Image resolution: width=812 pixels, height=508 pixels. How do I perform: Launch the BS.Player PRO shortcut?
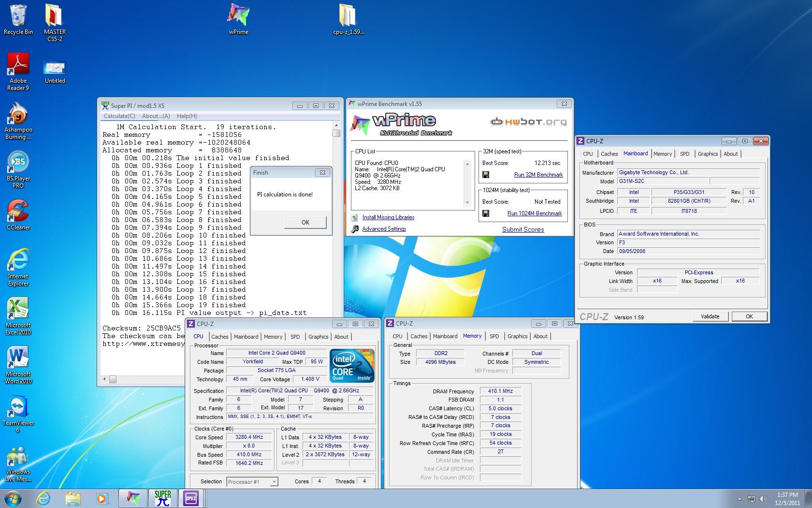pos(18,169)
